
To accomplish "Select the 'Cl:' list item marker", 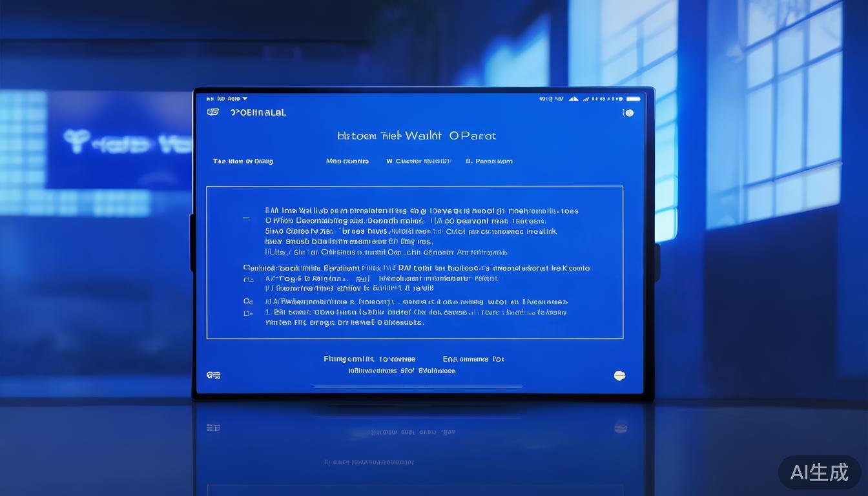I will [x=248, y=280].
